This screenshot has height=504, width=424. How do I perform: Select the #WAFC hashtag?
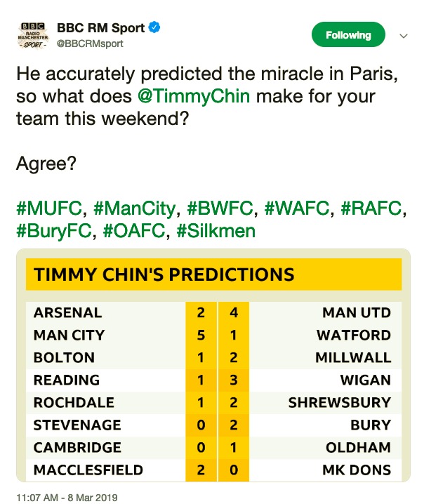click(x=299, y=208)
